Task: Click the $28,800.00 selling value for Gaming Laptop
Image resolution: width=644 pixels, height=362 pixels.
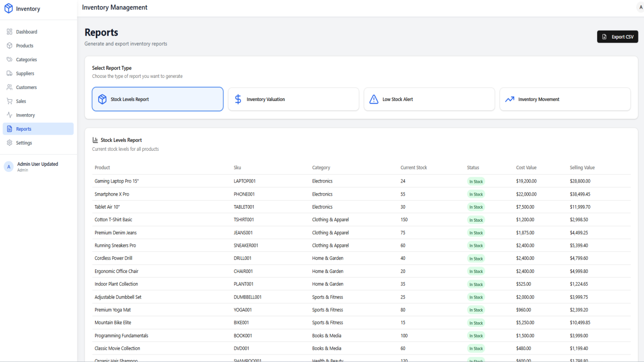Action: [580, 181]
